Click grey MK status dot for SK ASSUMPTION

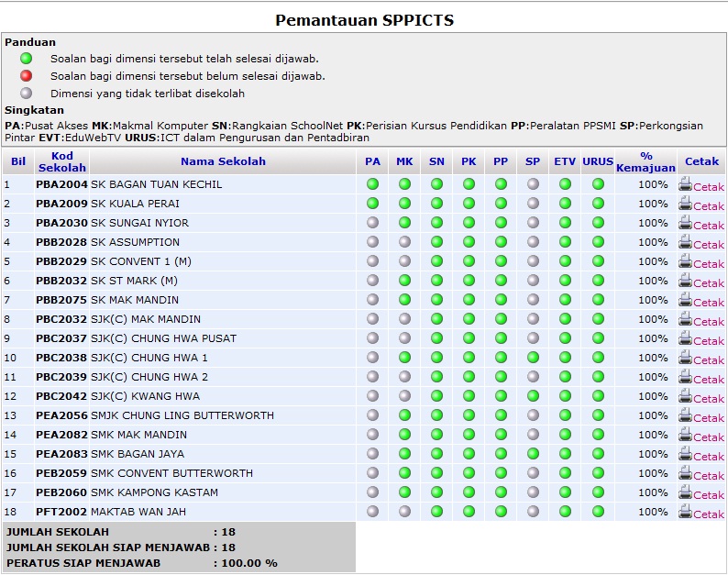[405, 241]
